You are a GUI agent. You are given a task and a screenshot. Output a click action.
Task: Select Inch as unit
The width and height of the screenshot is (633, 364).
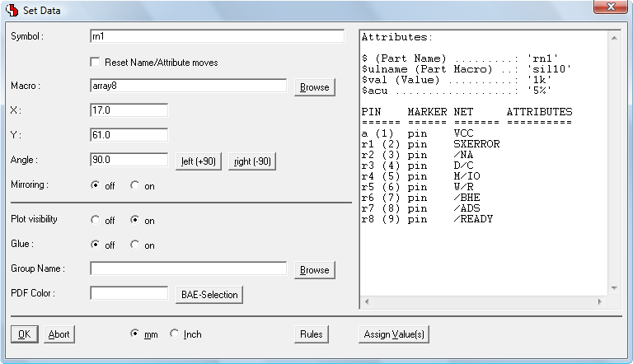[x=174, y=334]
